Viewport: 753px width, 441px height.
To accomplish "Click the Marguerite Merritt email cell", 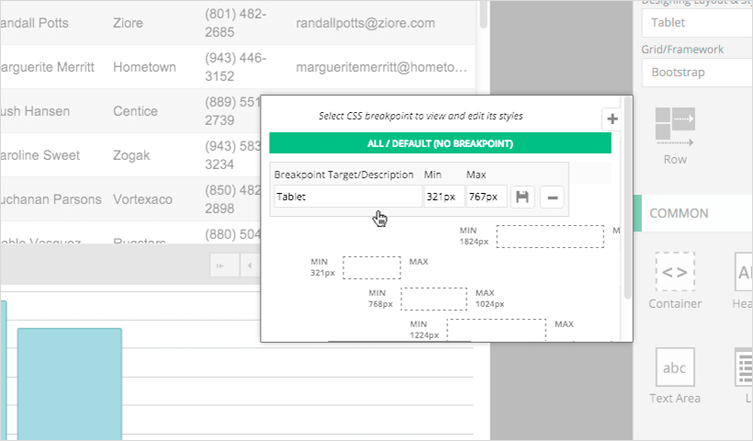I will (381, 67).
